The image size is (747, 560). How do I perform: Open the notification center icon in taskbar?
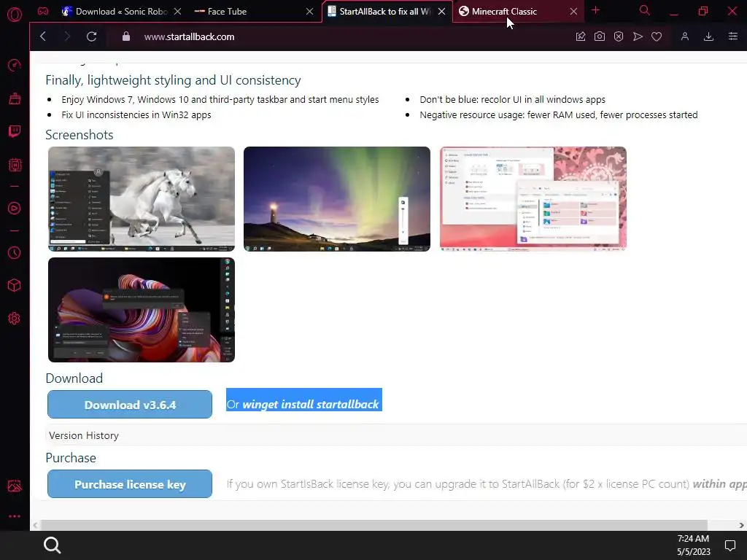point(729,545)
